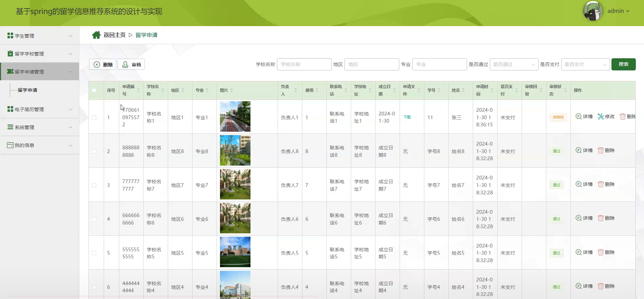Sort by 地区 column arrows

(183, 90)
